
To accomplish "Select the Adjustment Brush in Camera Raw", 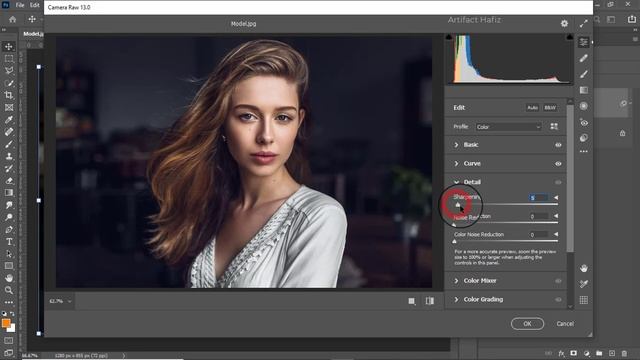I will tap(584, 74).
